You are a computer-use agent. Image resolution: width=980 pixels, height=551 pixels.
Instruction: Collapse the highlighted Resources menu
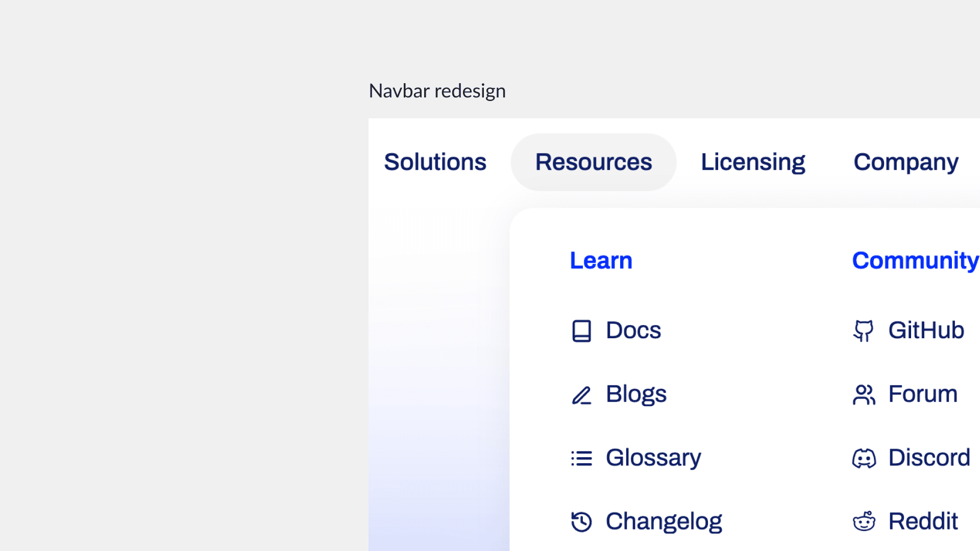593,162
